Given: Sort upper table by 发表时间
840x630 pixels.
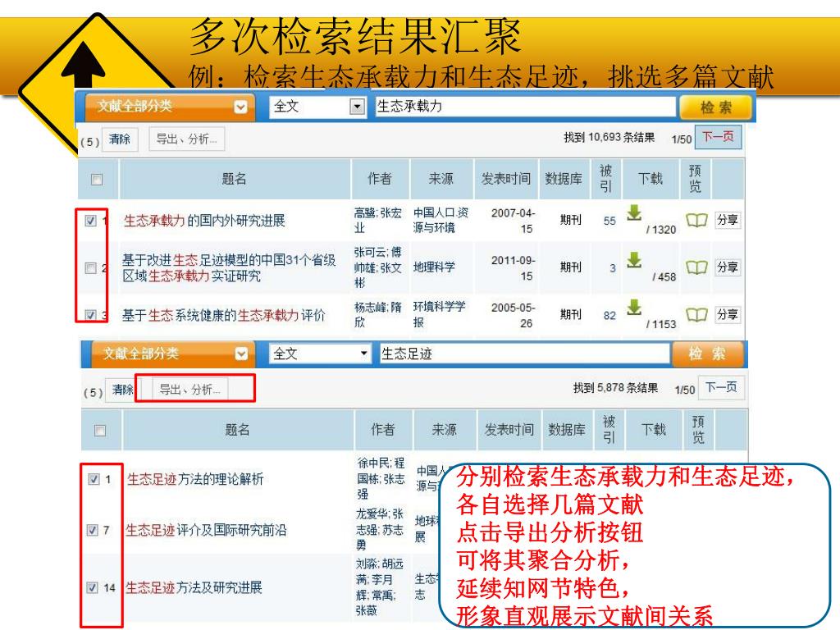Looking at the screenshot, I should point(505,178).
